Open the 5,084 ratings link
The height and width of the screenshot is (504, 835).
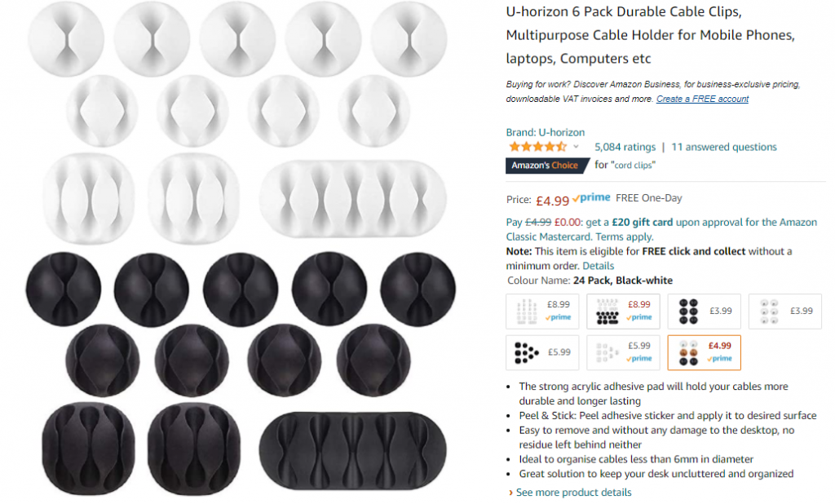pyautogui.click(x=625, y=147)
